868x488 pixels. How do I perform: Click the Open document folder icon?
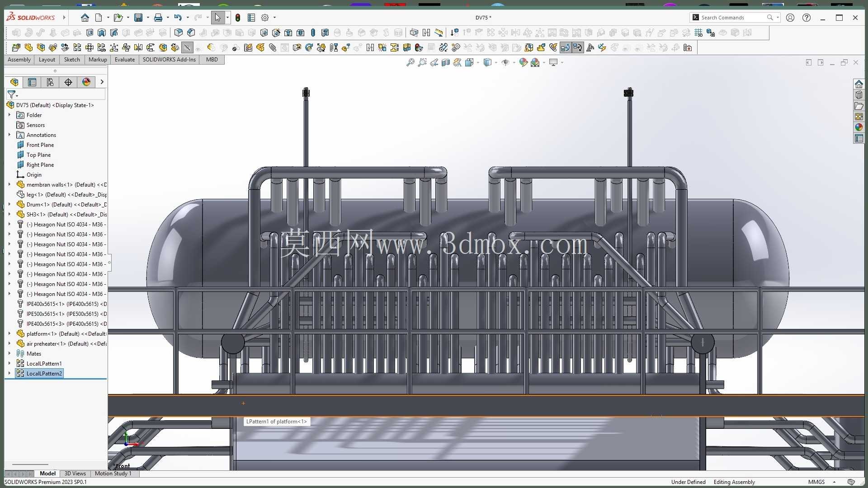point(118,18)
